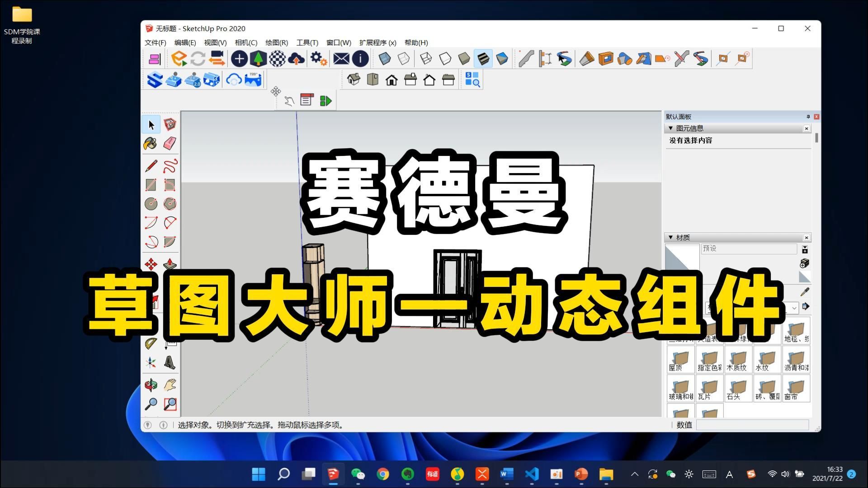868x488 pixels.
Task: Click the Zoom Extents tool
Action: (170, 404)
